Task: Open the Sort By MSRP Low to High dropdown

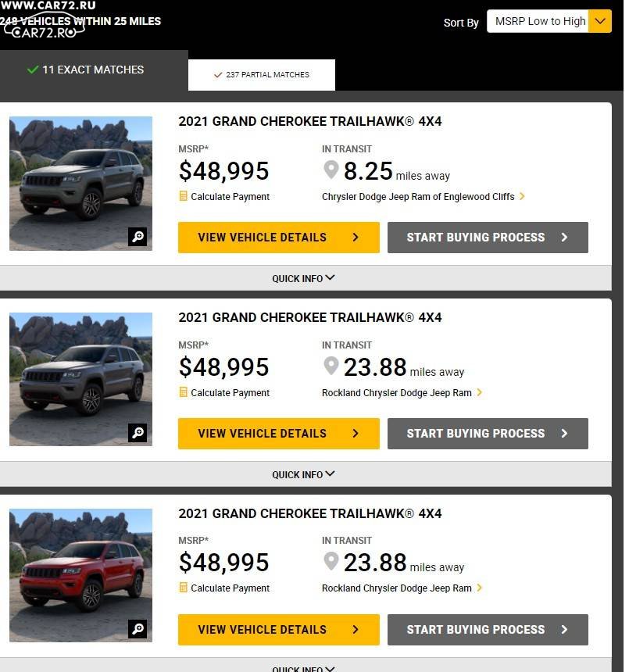Action: point(549,21)
